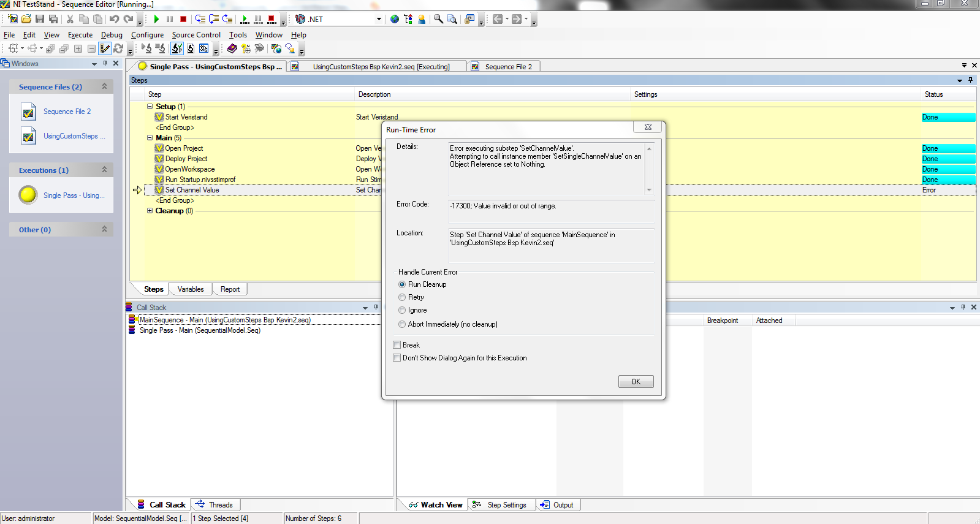The width and height of the screenshot is (980, 524).
Task: Check Don't Show Dialog Again for this Execution
Action: pos(397,358)
